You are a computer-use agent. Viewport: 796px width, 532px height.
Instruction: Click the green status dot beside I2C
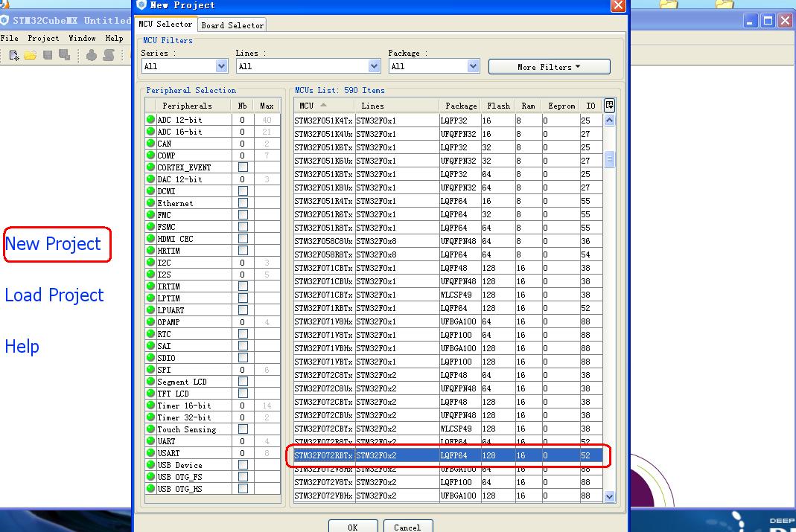(150, 262)
